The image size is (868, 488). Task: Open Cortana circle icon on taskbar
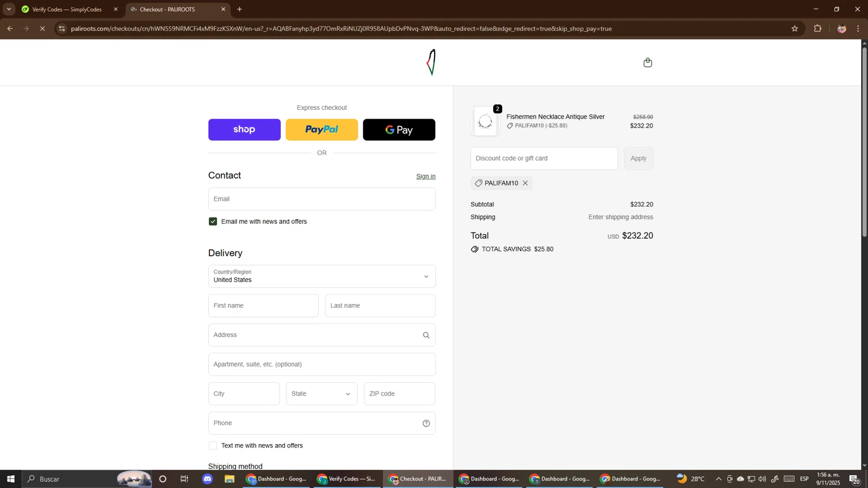(x=163, y=479)
